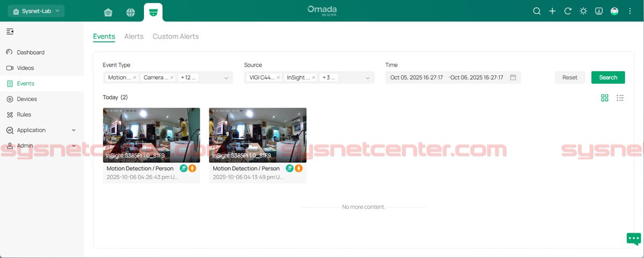This screenshot has width=644, height=258.
Task: Expand the Application sidebar menu
Action: (74, 130)
